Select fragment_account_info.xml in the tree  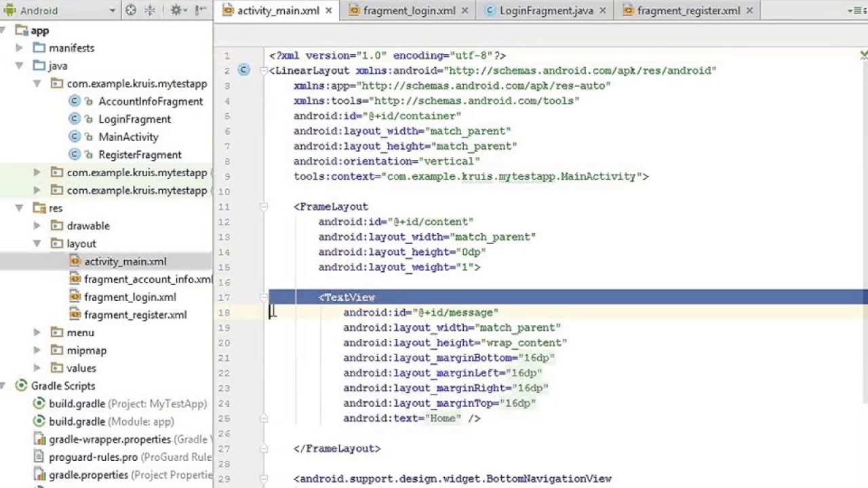click(x=148, y=279)
